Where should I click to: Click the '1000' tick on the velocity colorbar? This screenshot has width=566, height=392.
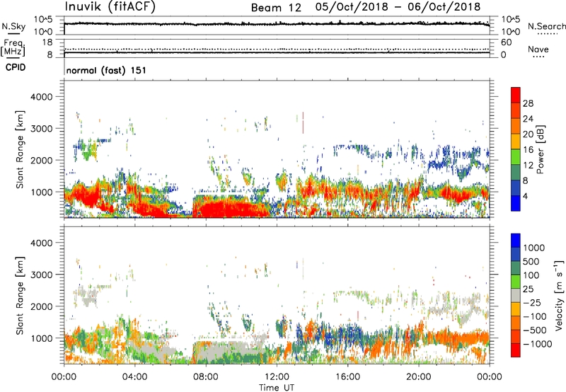pos(534,248)
